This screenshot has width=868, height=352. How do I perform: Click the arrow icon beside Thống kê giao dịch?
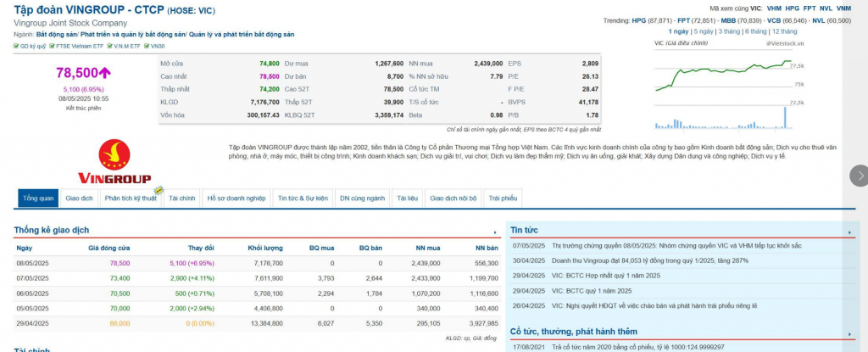[x=495, y=232]
